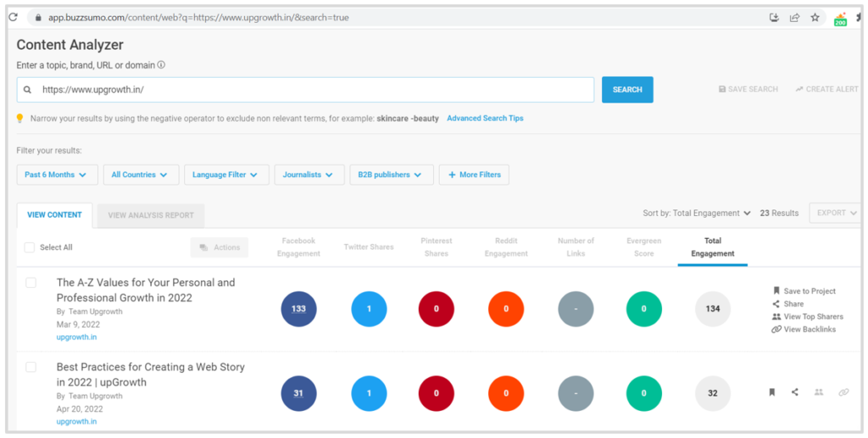The width and height of the screenshot is (868, 438).
Task: Check the box for the Web Story article
Action: (31, 367)
